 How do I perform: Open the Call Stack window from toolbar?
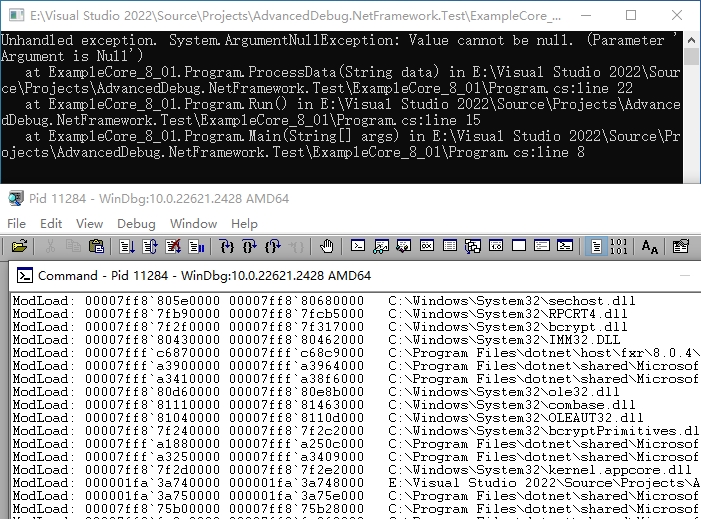[x=473, y=246]
